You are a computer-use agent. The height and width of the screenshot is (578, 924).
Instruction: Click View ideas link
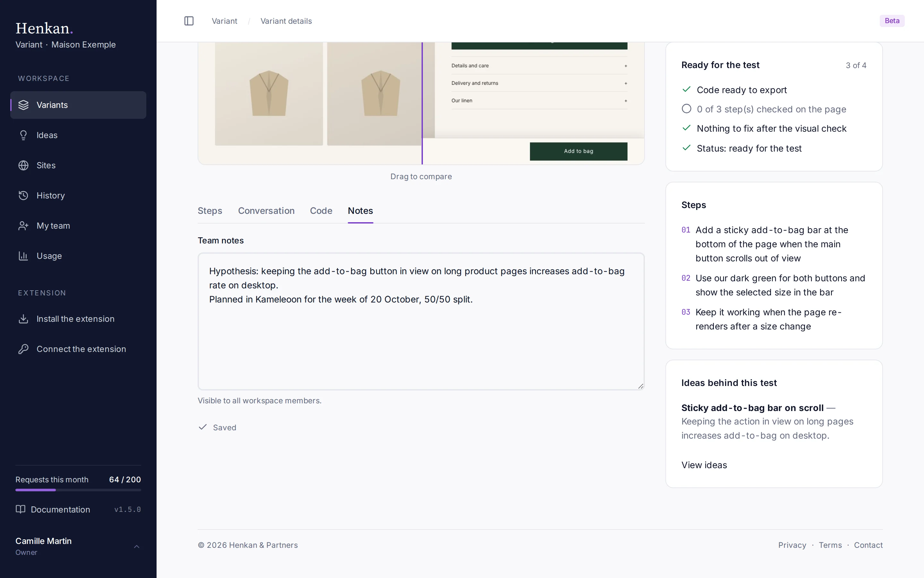pyautogui.click(x=704, y=465)
